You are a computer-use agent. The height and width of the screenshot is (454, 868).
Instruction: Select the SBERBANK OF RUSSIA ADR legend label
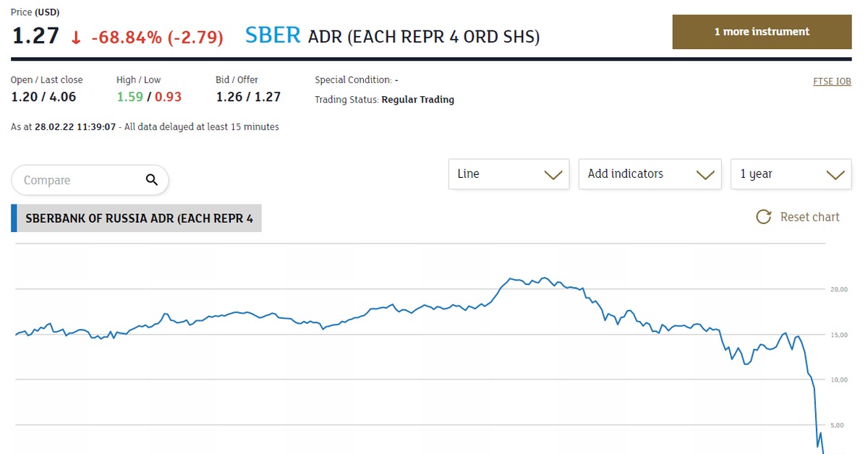point(139,218)
